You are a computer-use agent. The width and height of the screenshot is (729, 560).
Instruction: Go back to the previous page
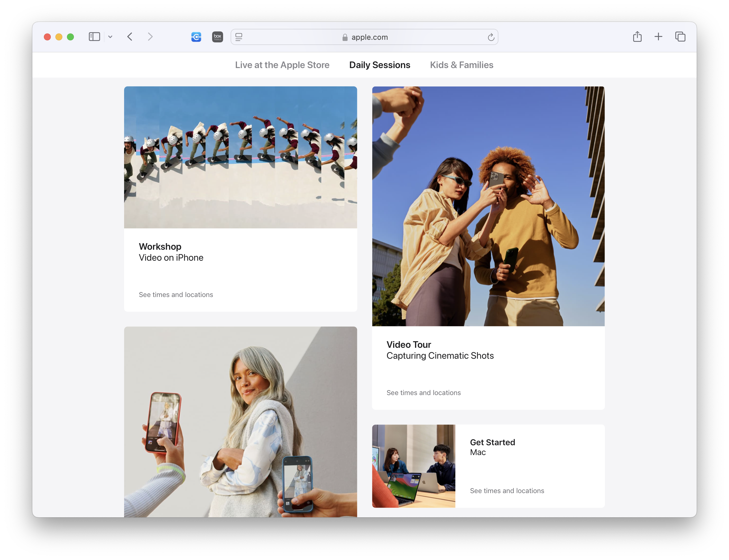130,37
